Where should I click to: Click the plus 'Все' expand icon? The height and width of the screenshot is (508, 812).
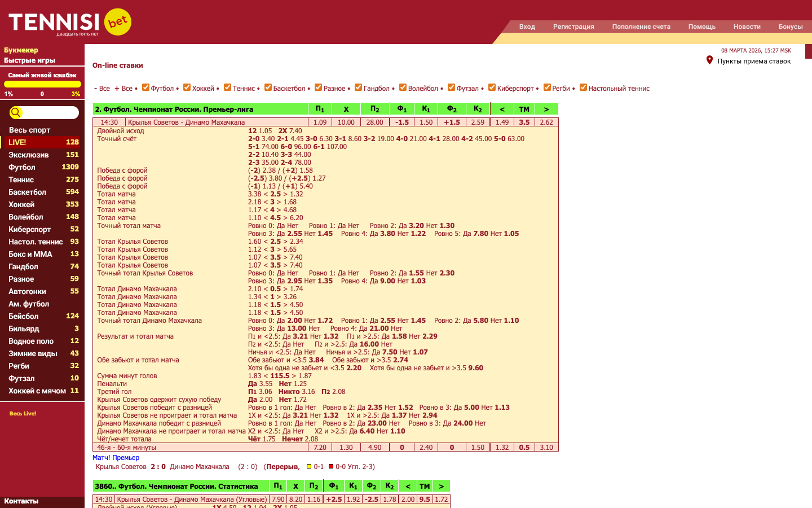point(117,89)
